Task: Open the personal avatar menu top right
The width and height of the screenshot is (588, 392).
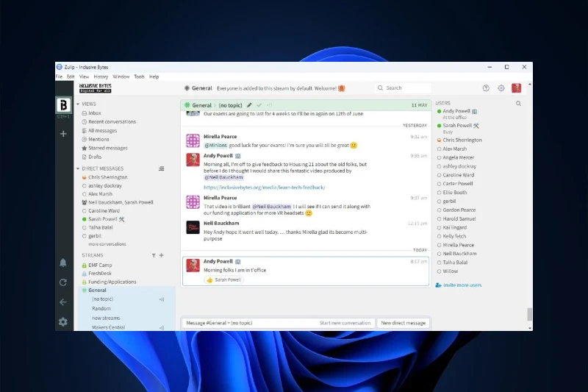Action: coord(517,88)
